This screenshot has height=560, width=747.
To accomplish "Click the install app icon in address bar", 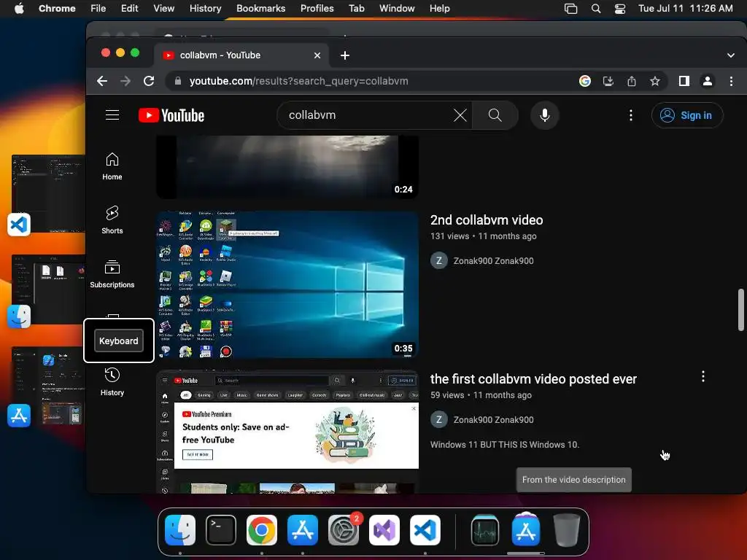I will tap(608, 81).
